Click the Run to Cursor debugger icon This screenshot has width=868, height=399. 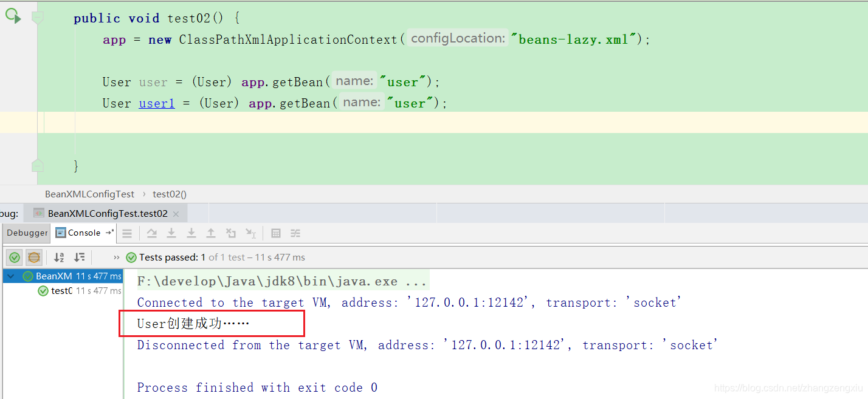tap(250, 233)
